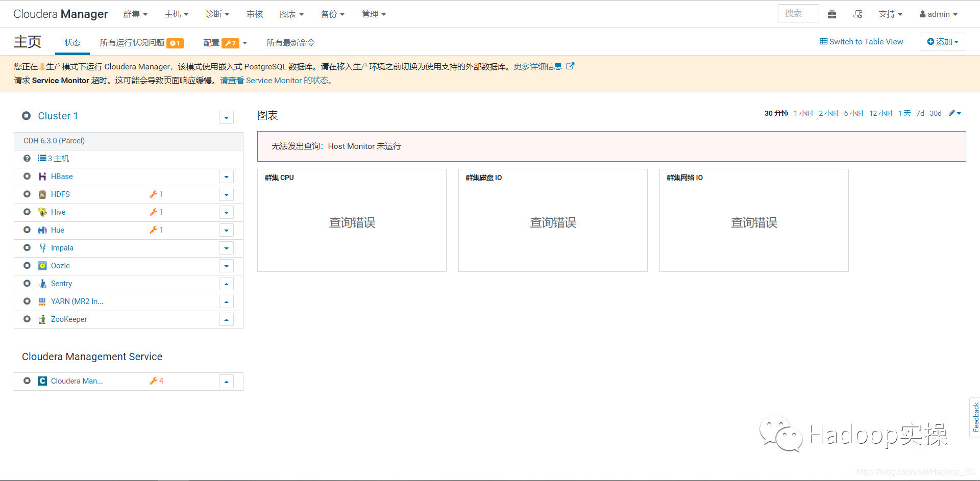This screenshot has height=481, width=980.
Task: Expand Cluster 1 actions dropdown
Action: click(x=226, y=117)
